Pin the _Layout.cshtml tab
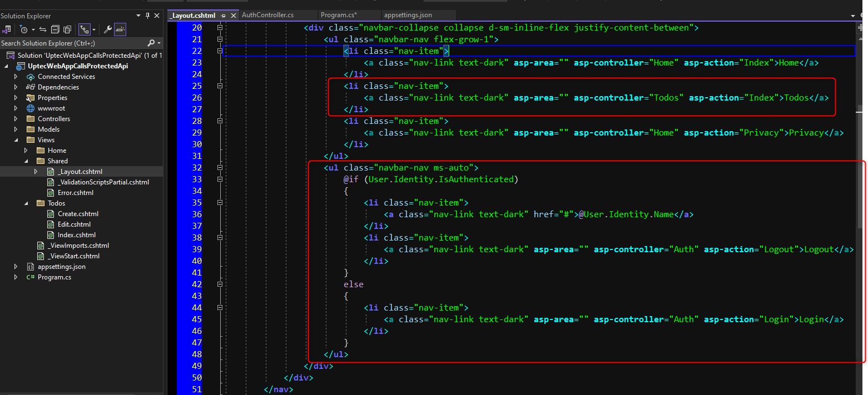868x395 pixels. (223, 16)
